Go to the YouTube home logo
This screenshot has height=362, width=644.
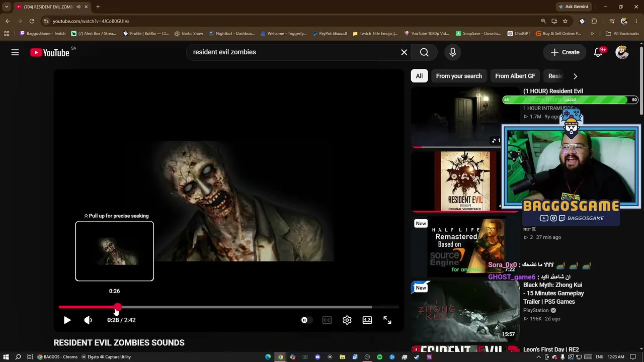[49, 52]
